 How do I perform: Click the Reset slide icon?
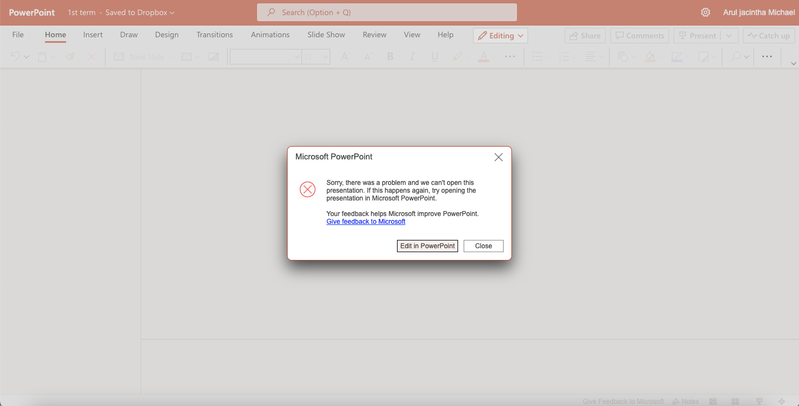point(214,57)
